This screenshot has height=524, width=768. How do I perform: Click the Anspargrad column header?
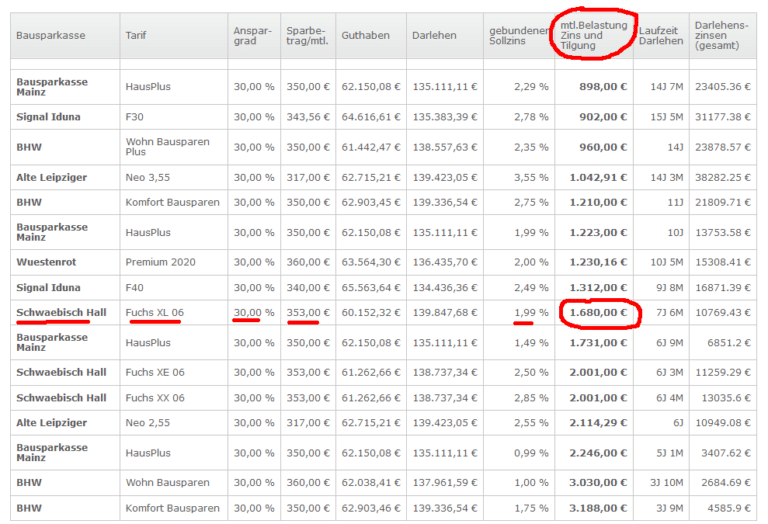(x=252, y=36)
